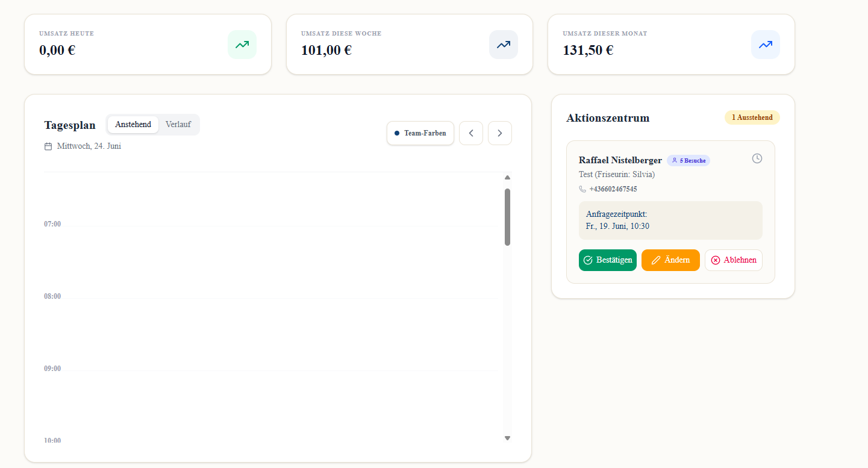Click the Tagesplan scrollbar down arrow

coord(507,438)
